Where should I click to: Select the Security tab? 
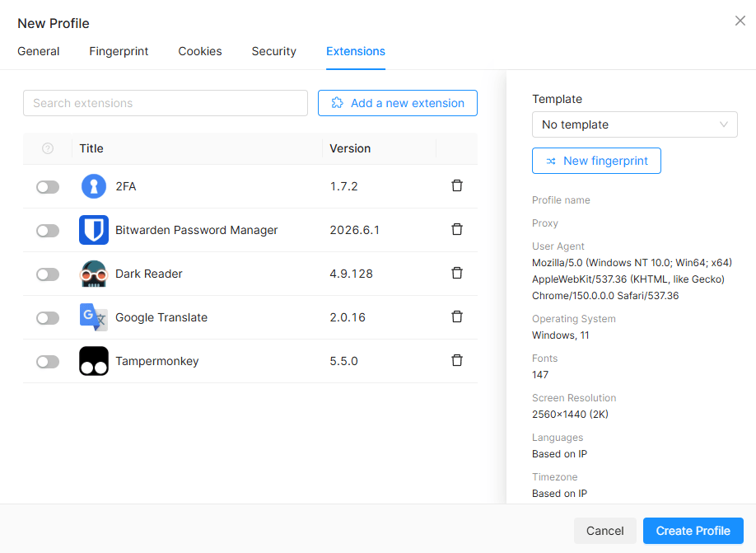pyautogui.click(x=274, y=51)
